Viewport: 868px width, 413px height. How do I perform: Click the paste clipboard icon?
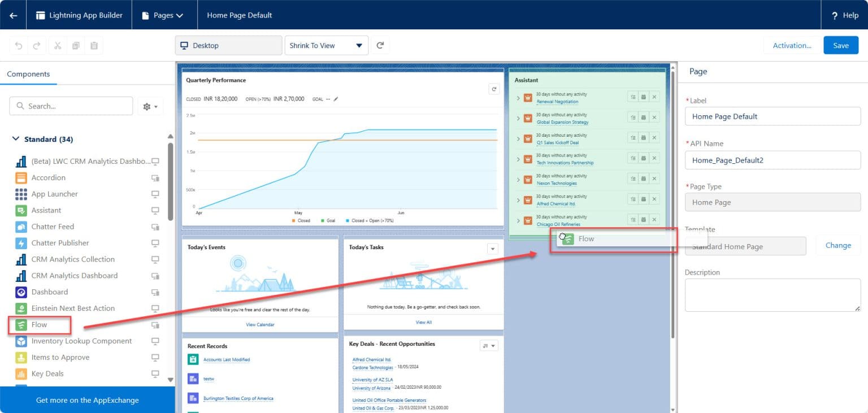click(94, 46)
